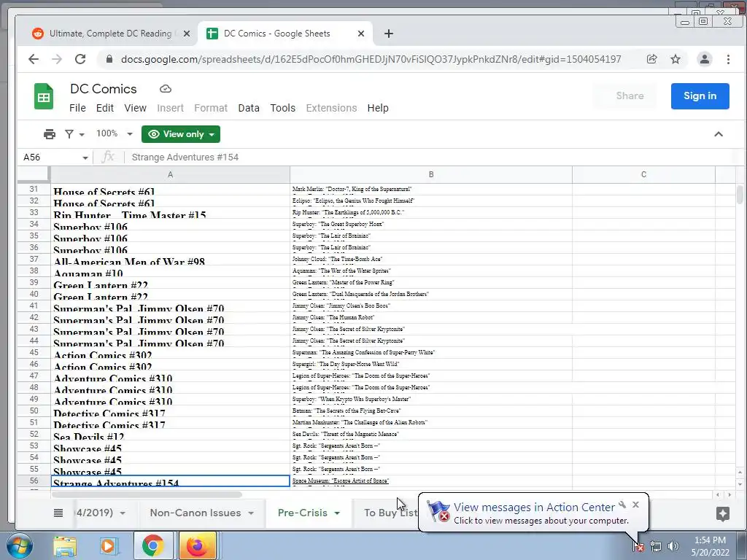The width and height of the screenshot is (747, 560).
Task: Open the View menu
Action: pos(135,108)
